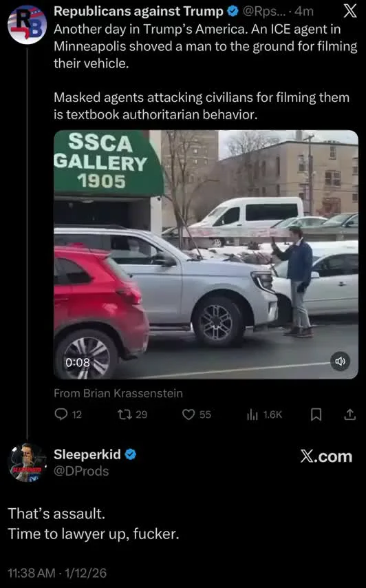366x588 pixels.
Task: Click the blue verified badge beside Sleeperkid
Action: [x=130, y=454]
